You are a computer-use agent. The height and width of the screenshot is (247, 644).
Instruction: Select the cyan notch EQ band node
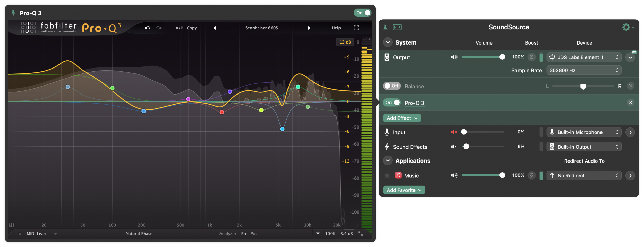[282, 129]
